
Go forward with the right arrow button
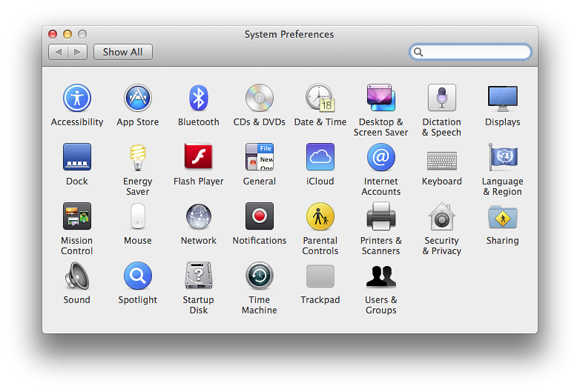[x=77, y=52]
